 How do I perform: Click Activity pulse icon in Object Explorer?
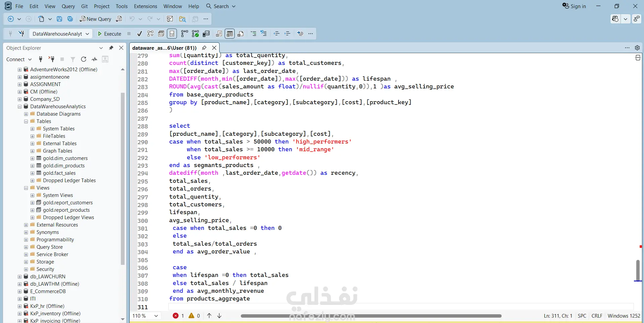pos(94,59)
